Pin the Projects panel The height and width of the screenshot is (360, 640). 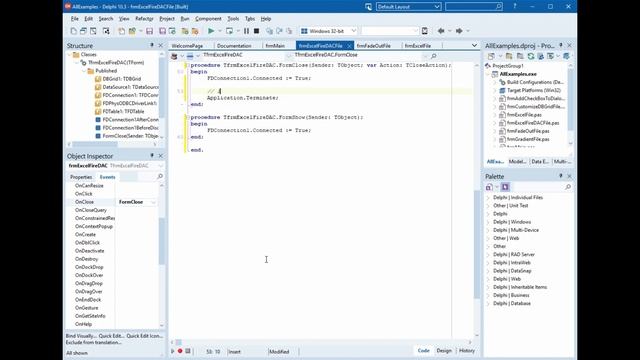561,45
